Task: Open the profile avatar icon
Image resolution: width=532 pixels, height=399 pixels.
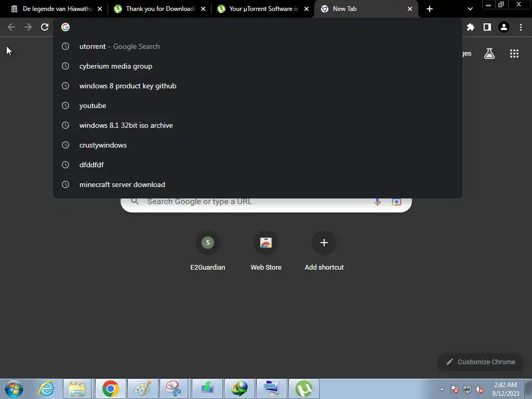Action: point(504,27)
